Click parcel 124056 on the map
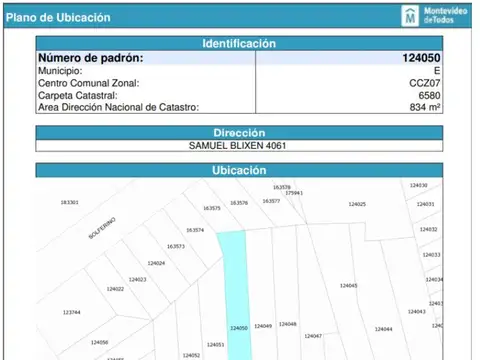 point(99,342)
